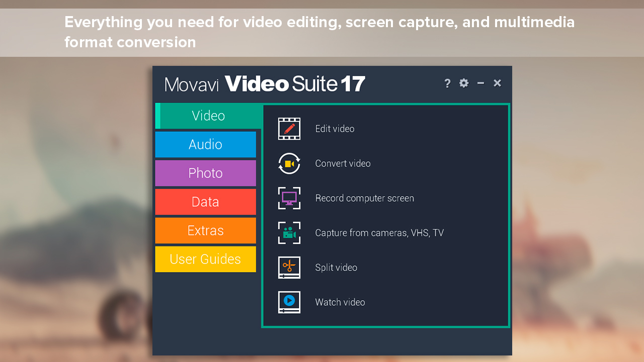Open settings via the gear icon
The height and width of the screenshot is (362, 644).
(x=464, y=83)
